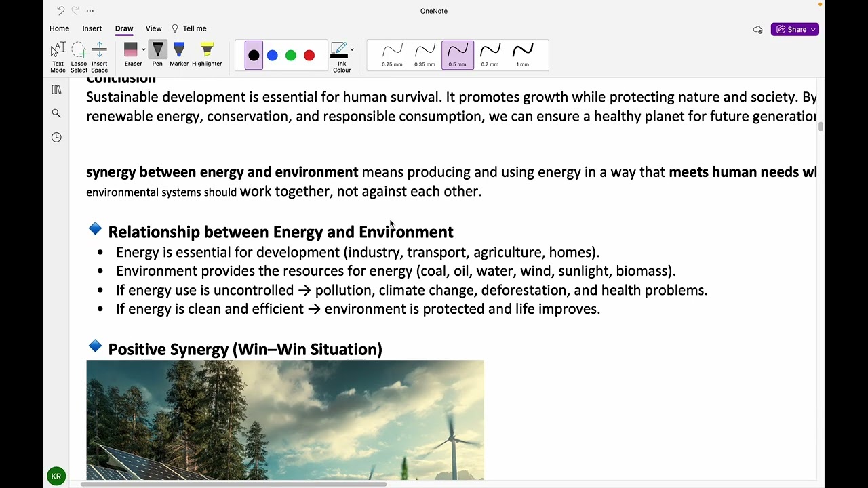The width and height of the screenshot is (868, 488).
Task: Pick the green ink colour
Action: (x=291, y=56)
